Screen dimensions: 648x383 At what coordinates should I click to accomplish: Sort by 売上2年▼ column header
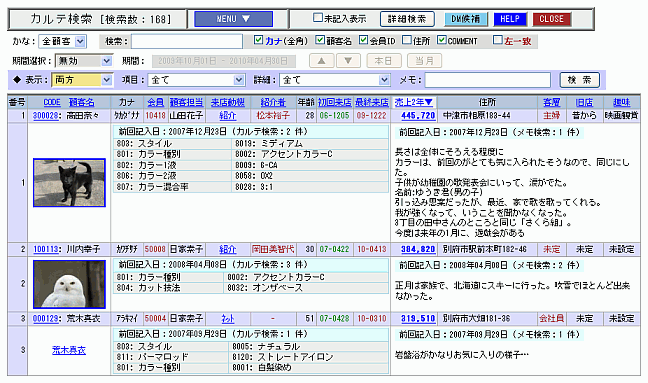tap(413, 102)
